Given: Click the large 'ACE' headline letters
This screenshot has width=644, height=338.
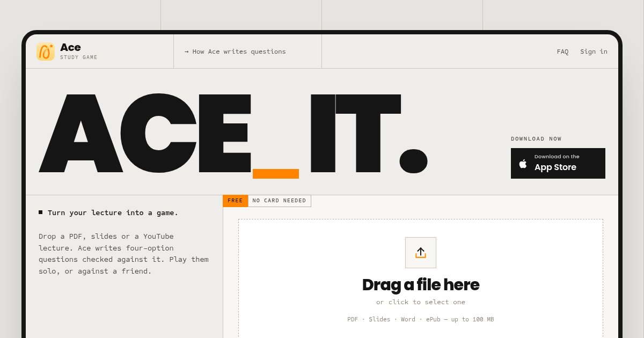Looking at the screenshot, I should [145, 134].
